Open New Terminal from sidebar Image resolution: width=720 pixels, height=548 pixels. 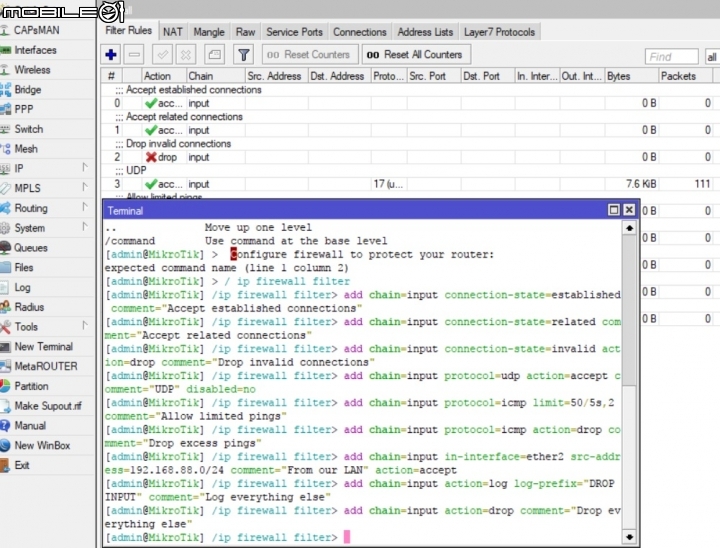pos(43,347)
